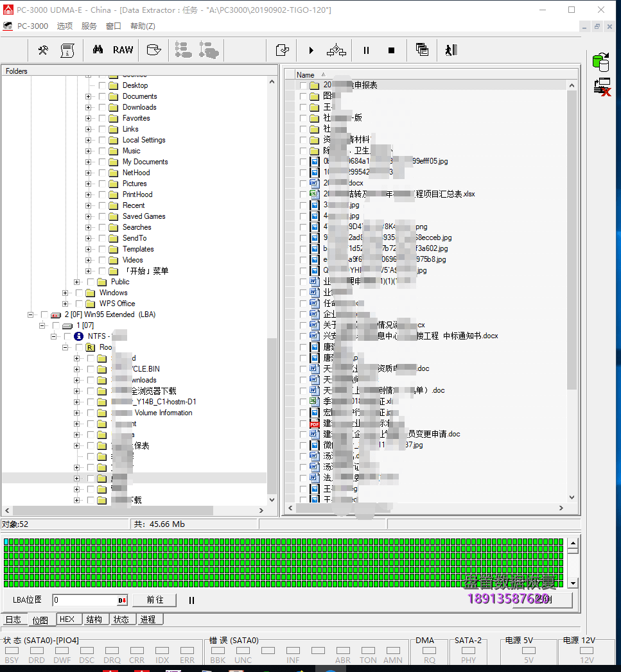The width and height of the screenshot is (621, 672).
Task: Check the Windows folder checkbox
Action: [79, 293]
